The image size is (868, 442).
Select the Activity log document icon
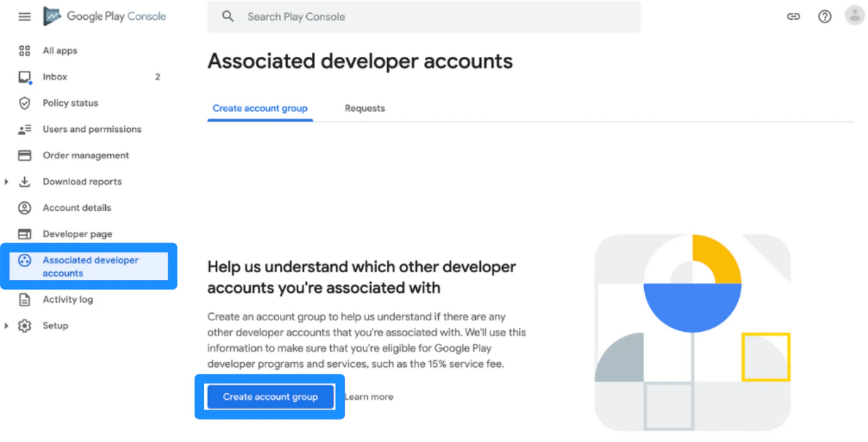pos(24,299)
